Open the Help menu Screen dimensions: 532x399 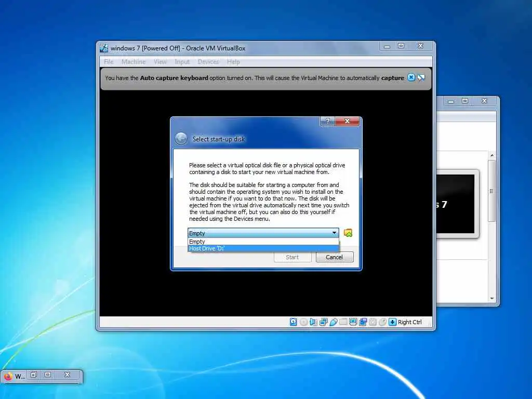click(233, 62)
